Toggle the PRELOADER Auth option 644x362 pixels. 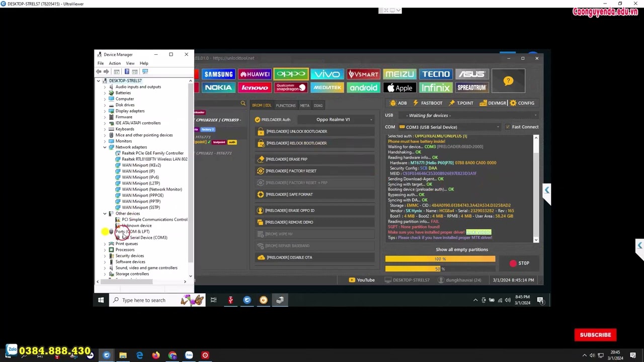tap(273, 120)
